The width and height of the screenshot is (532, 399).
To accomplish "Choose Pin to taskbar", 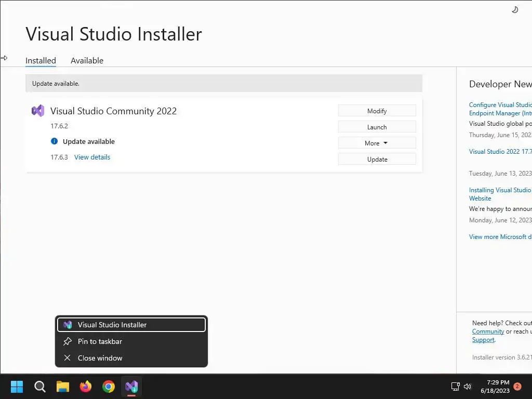I will [x=131, y=341].
